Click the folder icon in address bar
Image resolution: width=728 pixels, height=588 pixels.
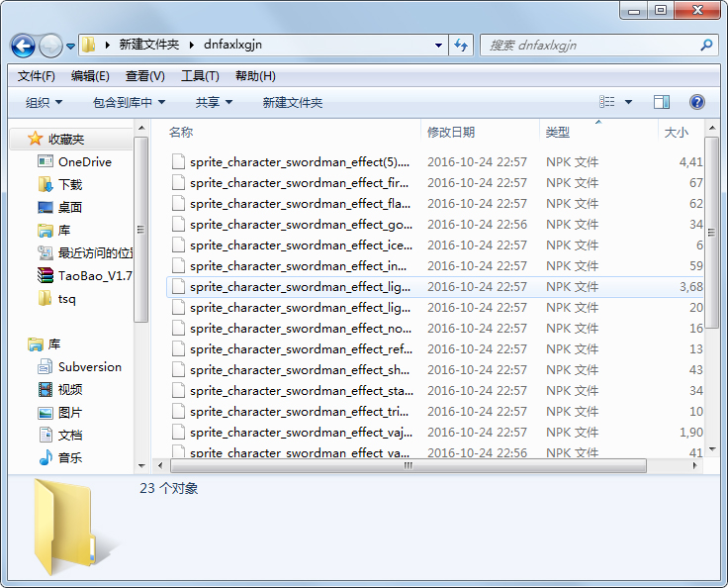pyautogui.click(x=88, y=45)
